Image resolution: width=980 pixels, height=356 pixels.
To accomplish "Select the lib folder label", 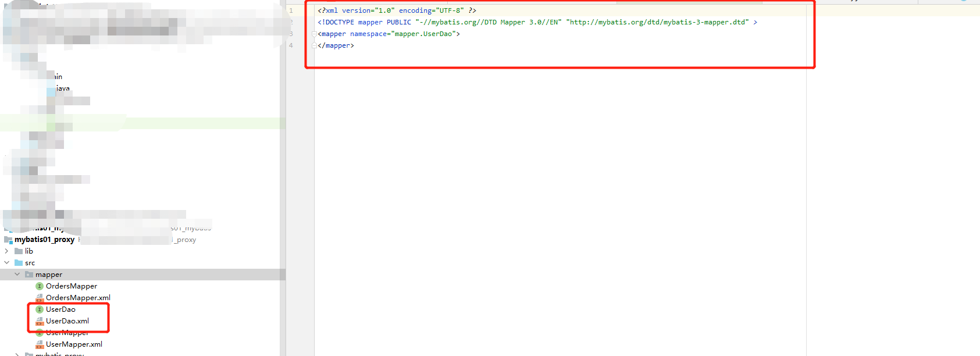I will 29,251.
